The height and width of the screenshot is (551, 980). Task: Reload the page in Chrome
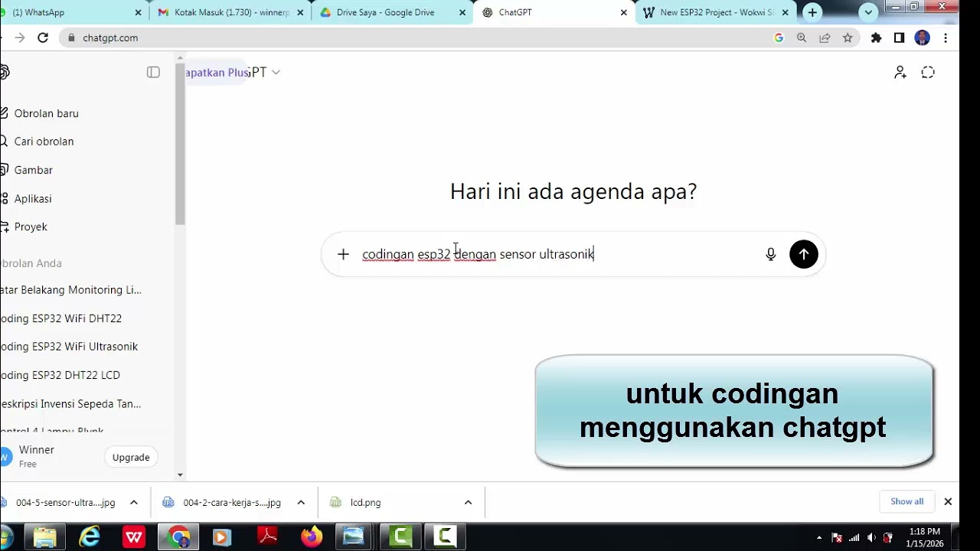point(43,37)
